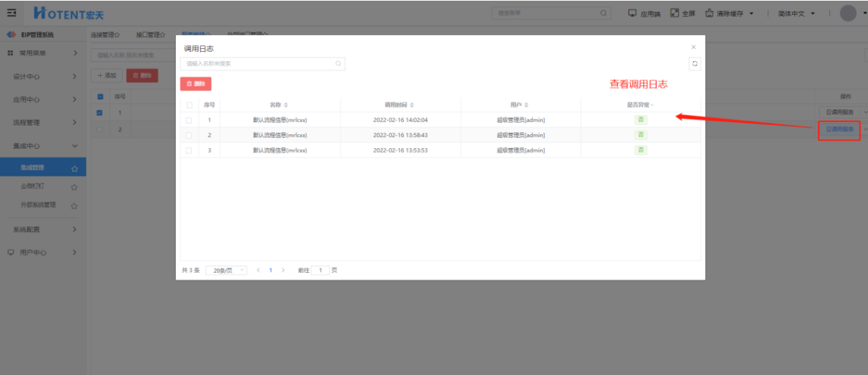This screenshot has height=375, width=868.
Task: Sort by 调用时间 column arrows
Action: [x=412, y=104]
